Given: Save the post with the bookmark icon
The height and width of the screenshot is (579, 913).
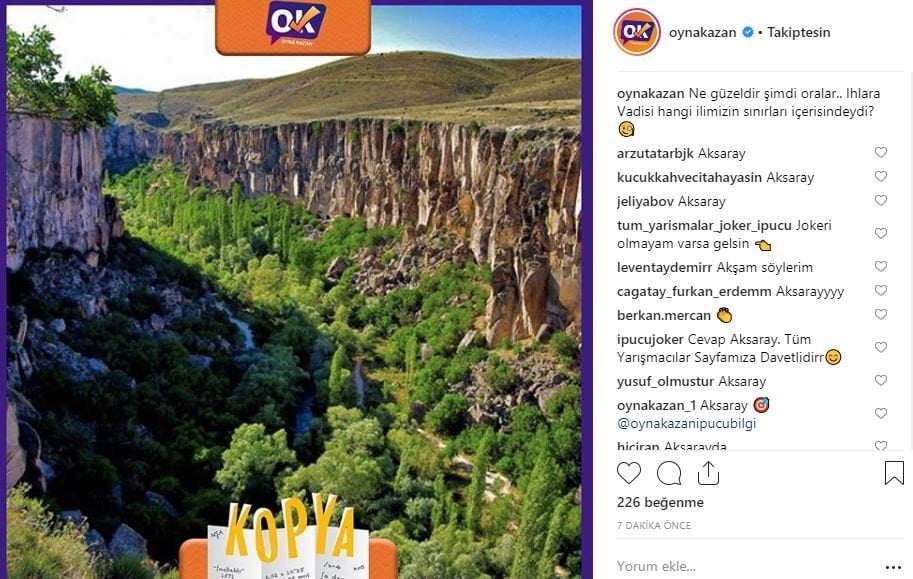Looking at the screenshot, I should point(894,473).
